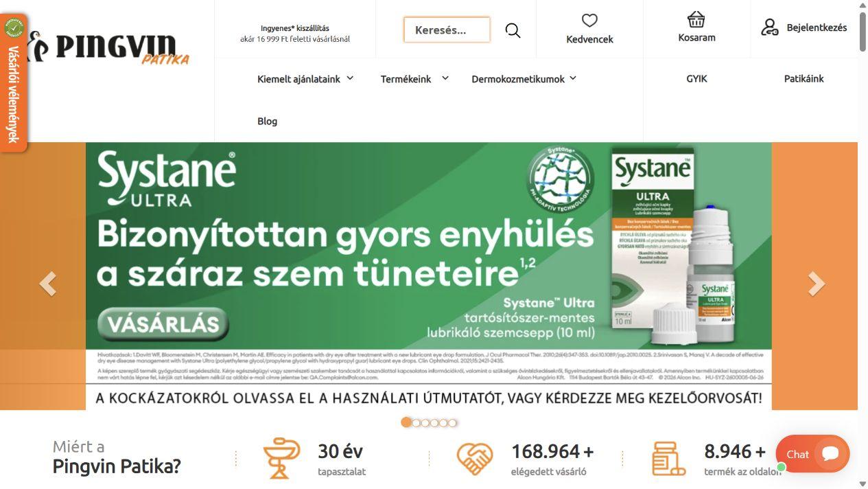Go to Patikáink page

click(804, 79)
